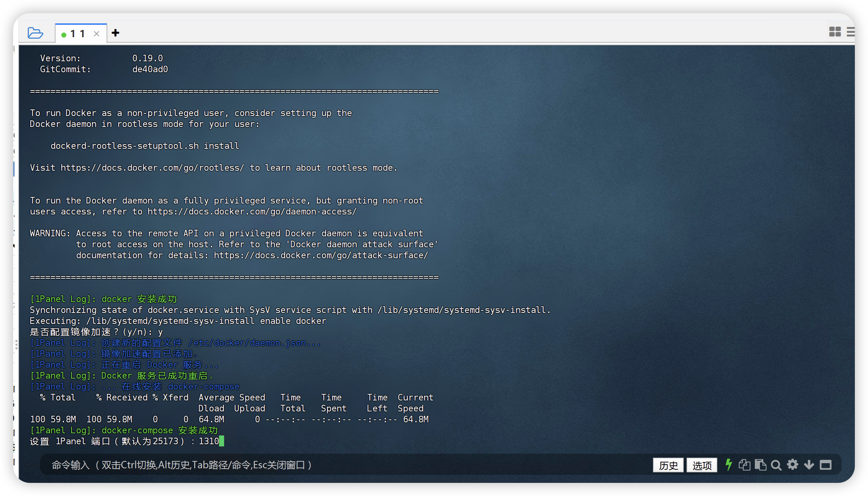Click the "docker-compose 安装成功" log line
868x496 pixels.
(x=124, y=430)
